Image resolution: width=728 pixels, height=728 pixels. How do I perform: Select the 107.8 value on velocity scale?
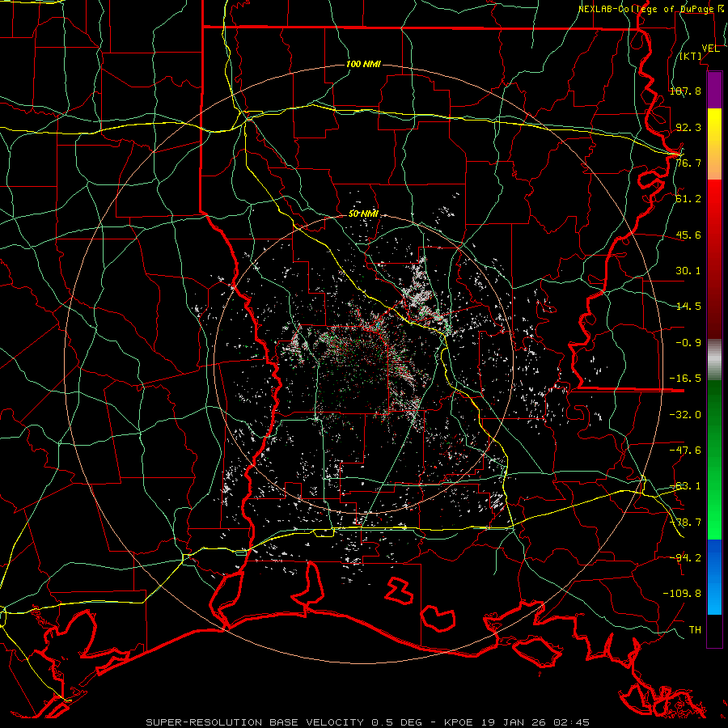click(685, 91)
